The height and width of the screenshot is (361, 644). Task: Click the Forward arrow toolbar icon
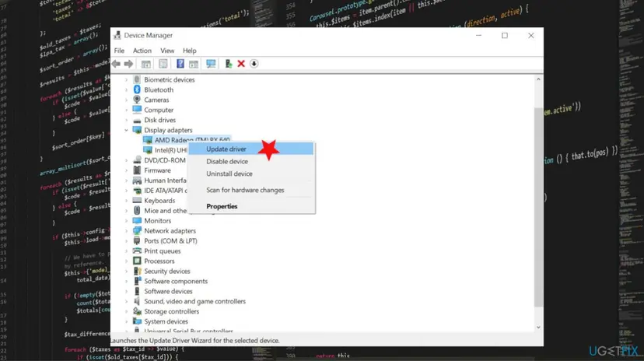click(128, 64)
